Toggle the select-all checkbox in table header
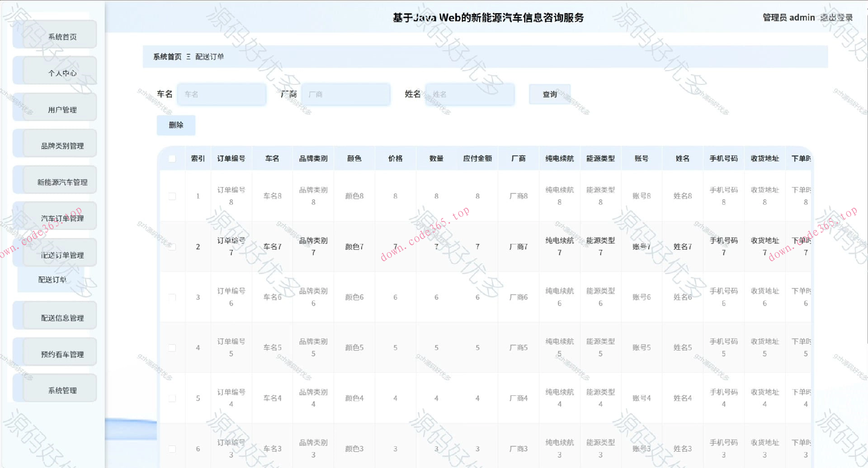The height and width of the screenshot is (468, 868). pos(172,159)
